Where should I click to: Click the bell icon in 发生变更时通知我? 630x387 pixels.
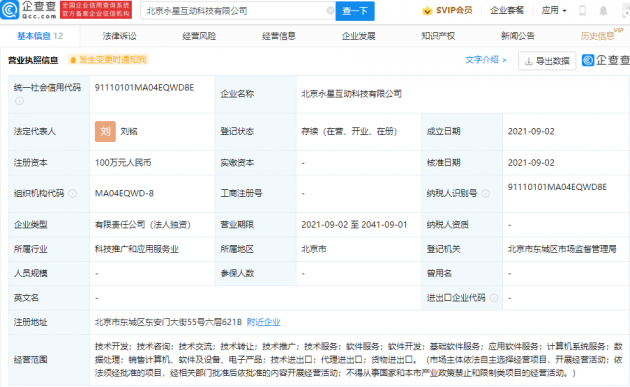(x=73, y=60)
